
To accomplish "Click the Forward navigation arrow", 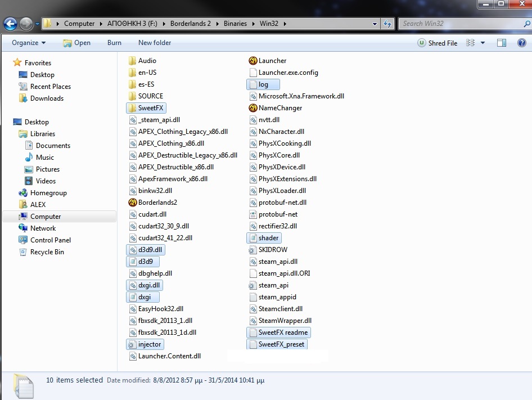I will (x=26, y=24).
